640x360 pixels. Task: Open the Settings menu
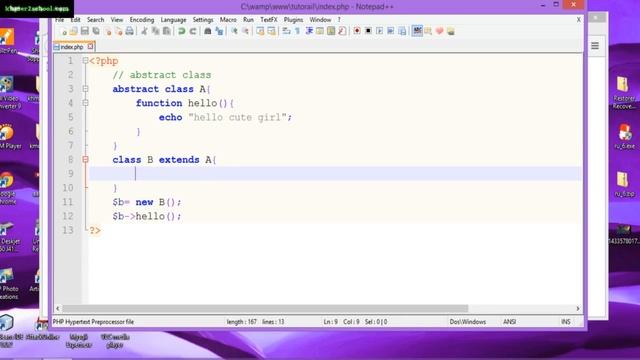[x=203, y=20]
